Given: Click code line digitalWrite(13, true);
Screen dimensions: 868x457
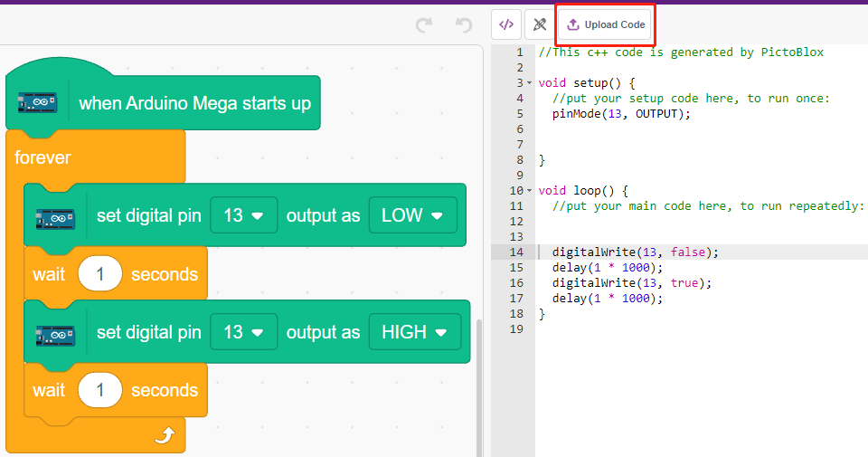Looking at the screenshot, I should pos(632,283).
